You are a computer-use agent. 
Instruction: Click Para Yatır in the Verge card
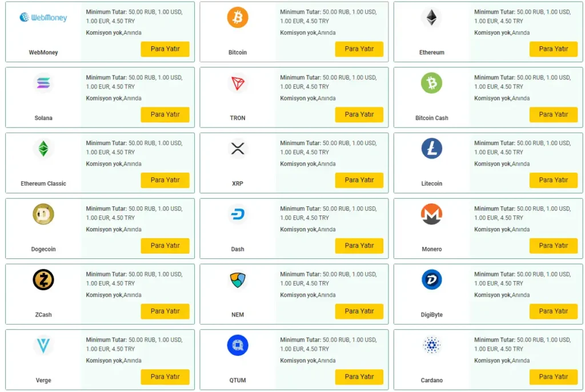(x=165, y=377)
